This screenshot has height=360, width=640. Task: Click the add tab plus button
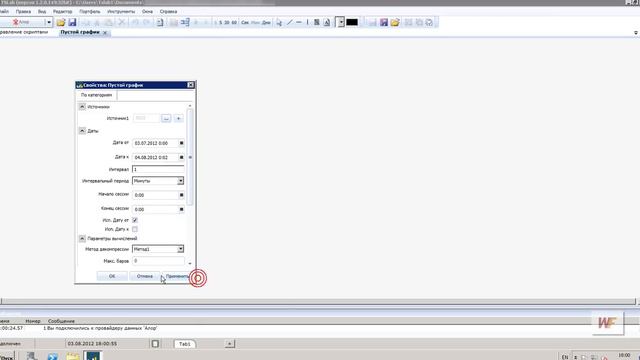click(x=230, y=344)
